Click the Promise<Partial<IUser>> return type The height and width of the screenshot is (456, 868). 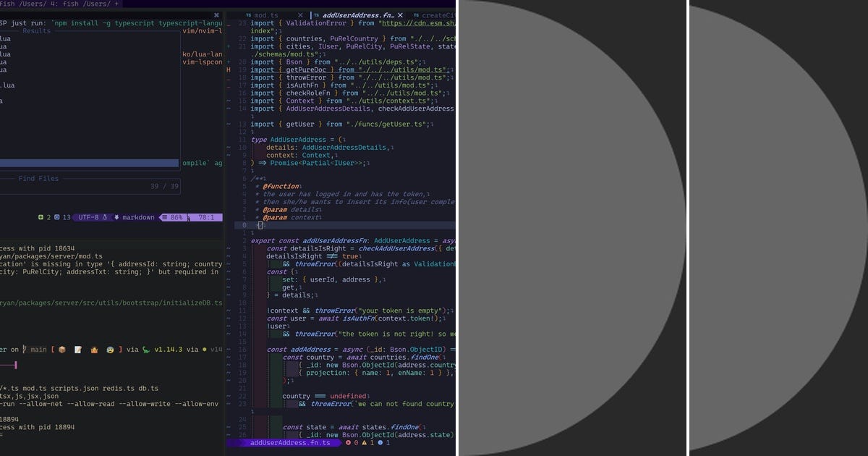point(317,163)
